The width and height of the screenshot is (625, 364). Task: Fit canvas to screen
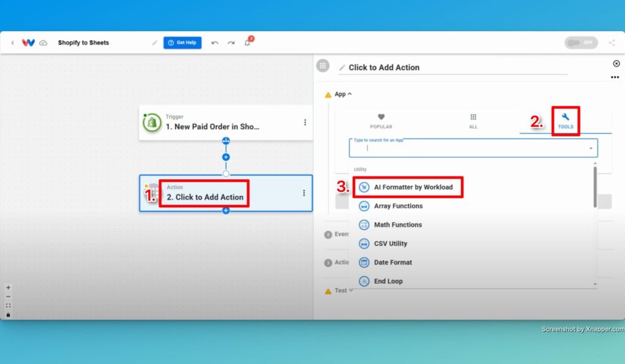point(8,306)
